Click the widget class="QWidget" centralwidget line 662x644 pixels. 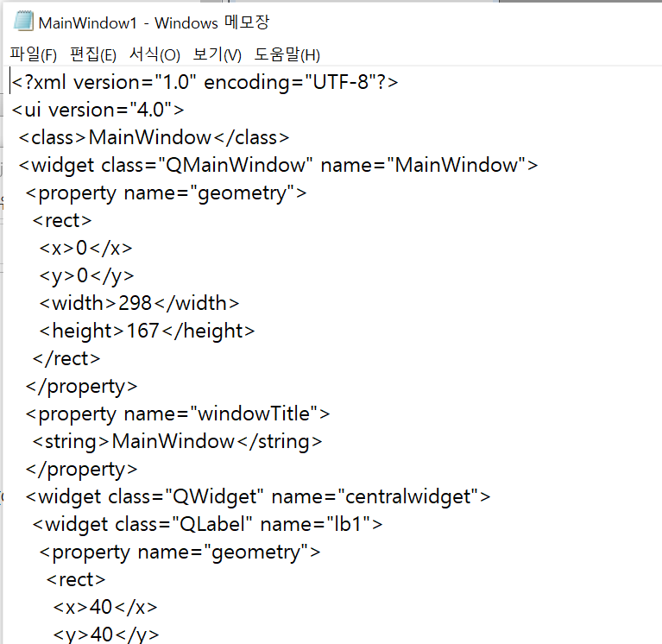pyautogui.click(x=258, y=497)
